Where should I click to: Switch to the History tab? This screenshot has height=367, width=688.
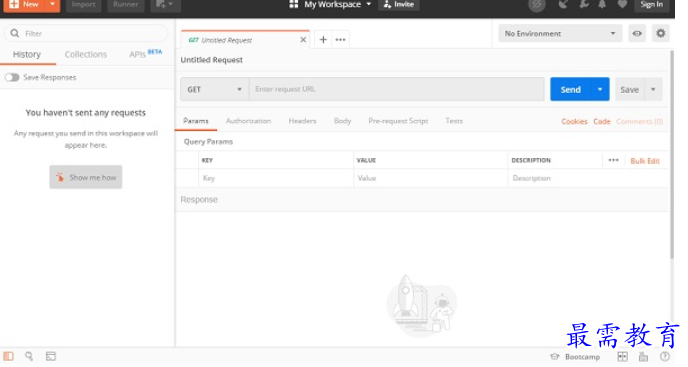click(x=27, y=54)
